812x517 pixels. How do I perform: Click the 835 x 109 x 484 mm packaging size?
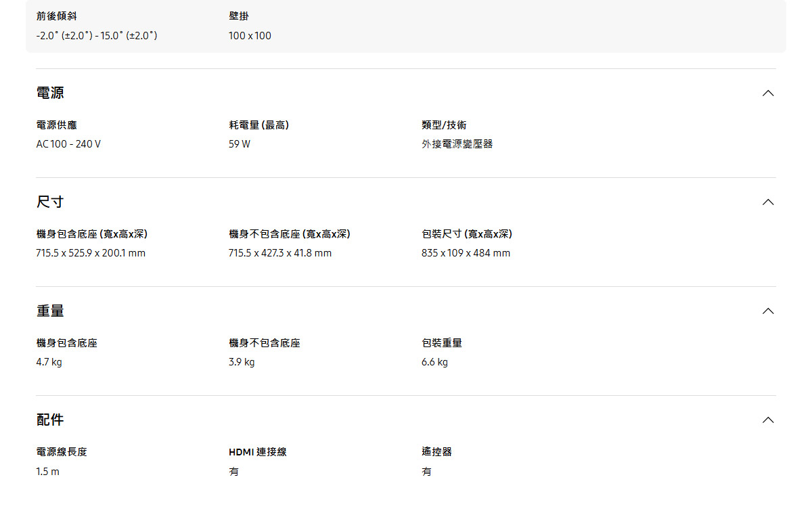466,253
